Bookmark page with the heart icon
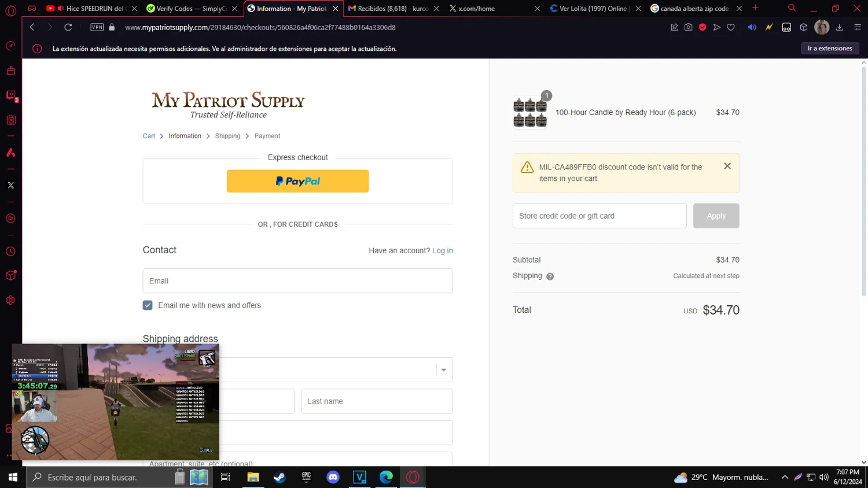 pyautogui.click(x=731, y=27)
